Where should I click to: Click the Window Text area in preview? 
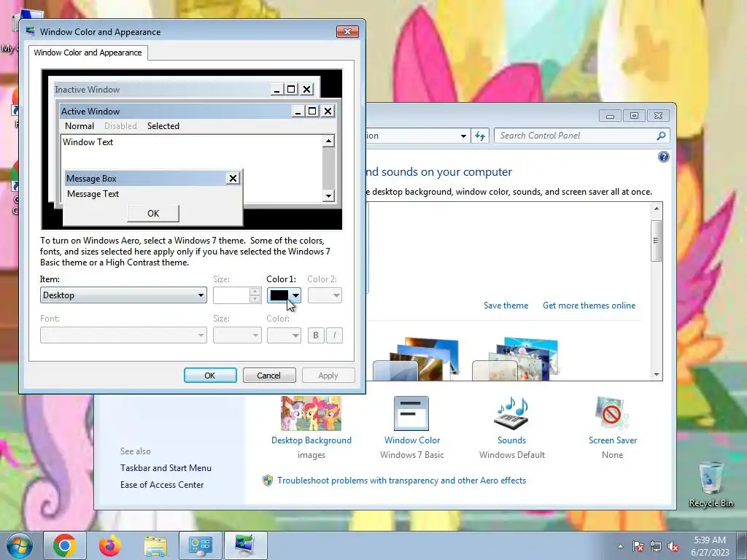coord(192,152)
